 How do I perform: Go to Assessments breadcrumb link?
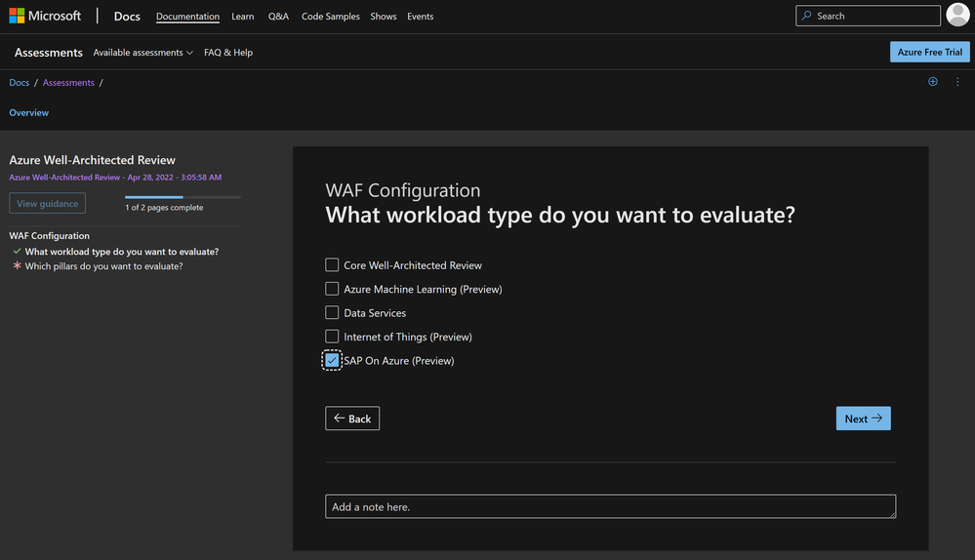[68, 82]
